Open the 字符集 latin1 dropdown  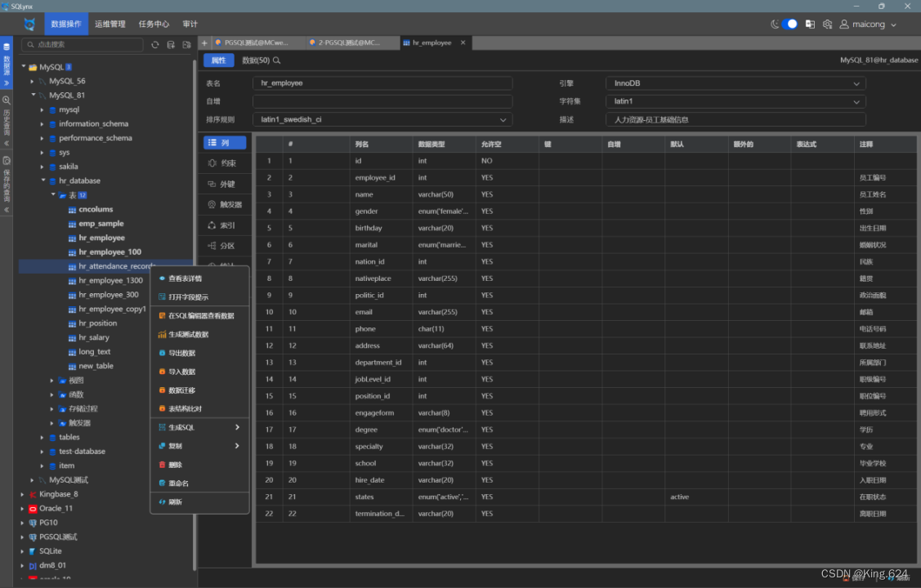click(735, 101)
